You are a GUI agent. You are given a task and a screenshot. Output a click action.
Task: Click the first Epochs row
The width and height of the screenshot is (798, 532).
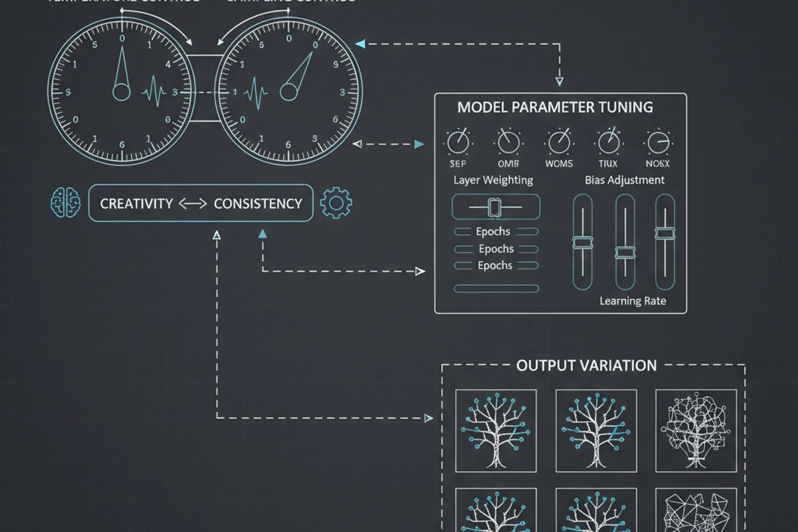coord(496,232)
